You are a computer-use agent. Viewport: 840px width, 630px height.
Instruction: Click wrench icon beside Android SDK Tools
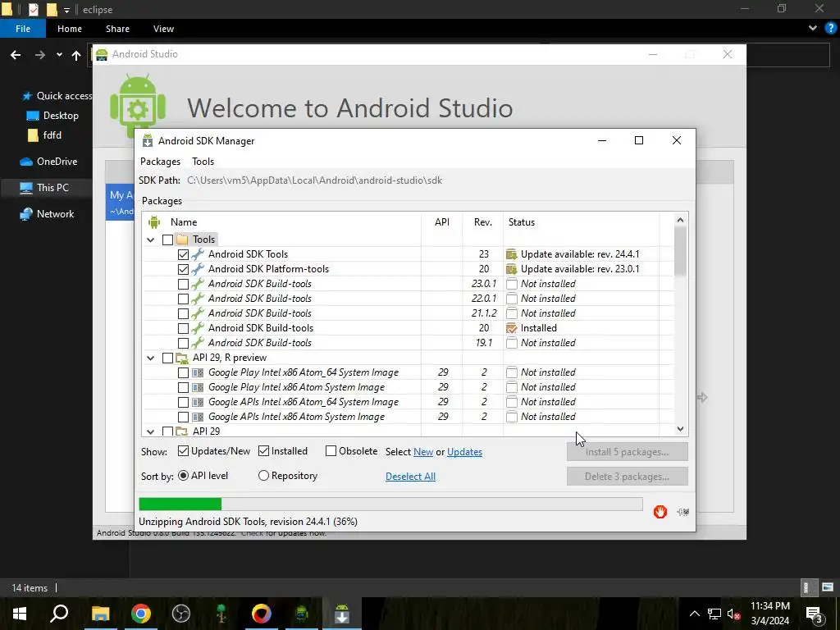pyautogui.click(x=198, y=254)
